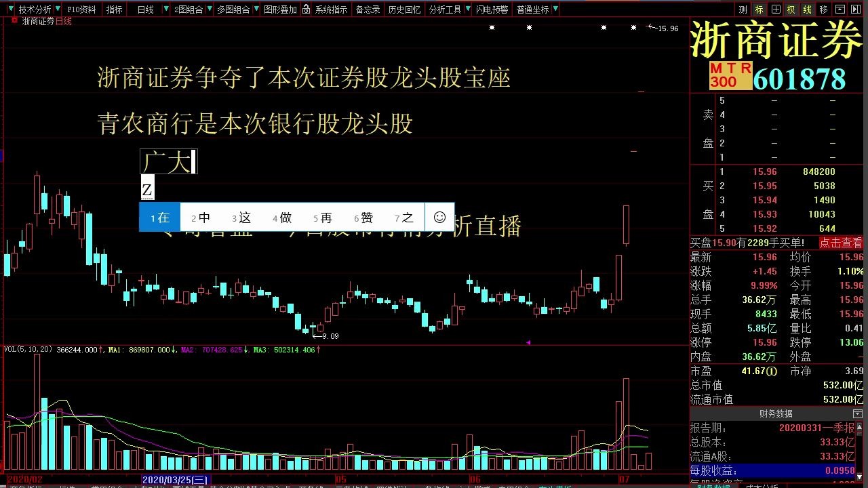Screen dimensions: 868x488
Task: Toggle the 标 marker icon
Action: pos(759,9)
